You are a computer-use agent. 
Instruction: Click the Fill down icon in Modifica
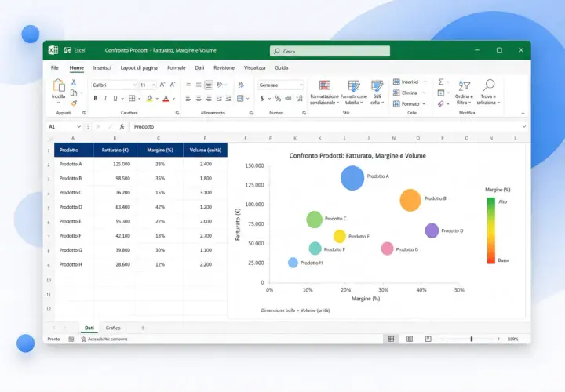click(441, 93)
